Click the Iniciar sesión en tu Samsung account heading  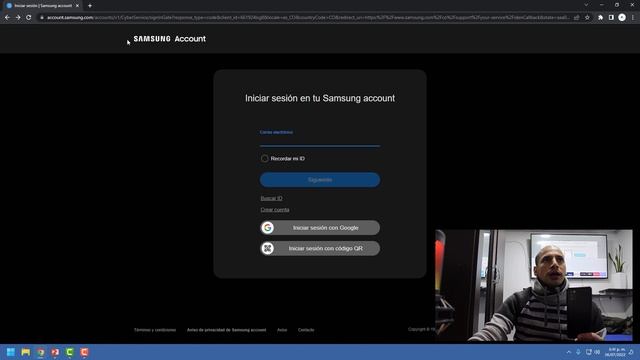click(320, 98)
